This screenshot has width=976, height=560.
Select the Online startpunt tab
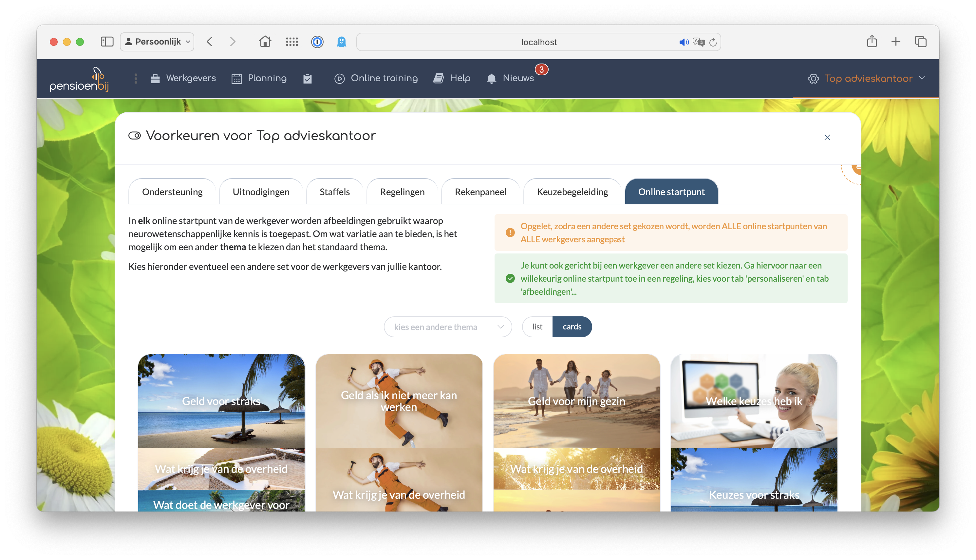[671, 192]
